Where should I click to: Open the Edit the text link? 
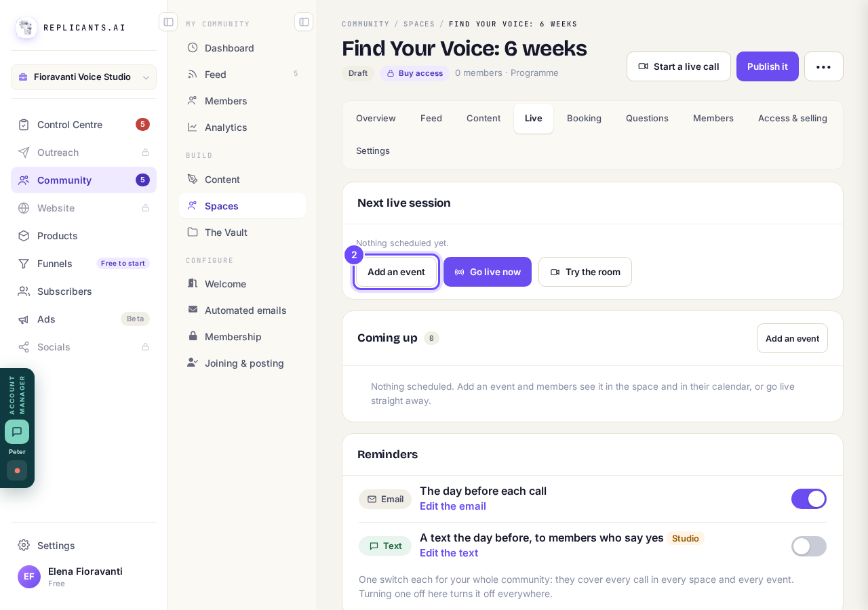pos(449,553)
